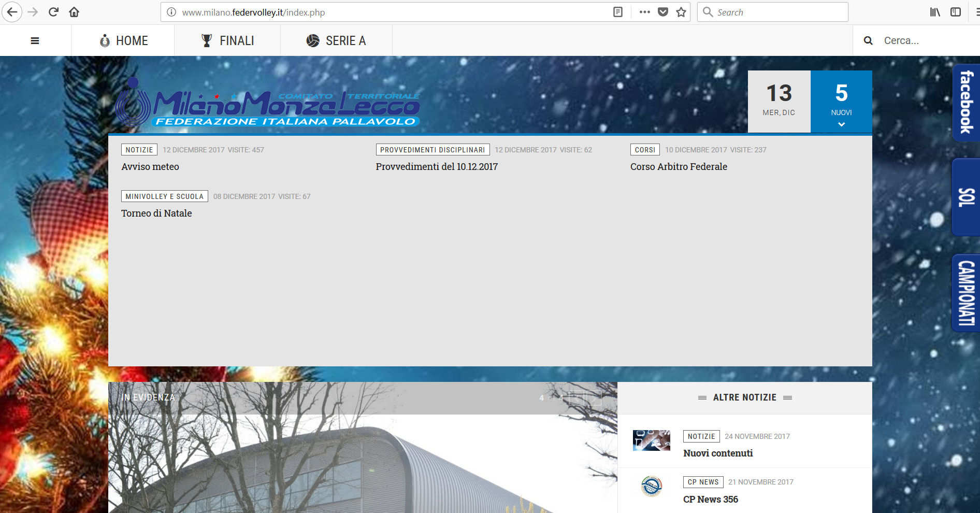Click the 12 DICEMBRE 2017 VISITE: 62 text
Screen dimensions: 980x513
point(543,150)
